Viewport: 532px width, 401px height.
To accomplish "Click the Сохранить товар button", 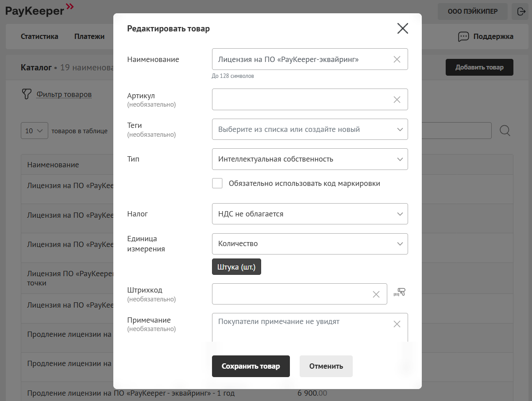I will [x=251, y=366].
